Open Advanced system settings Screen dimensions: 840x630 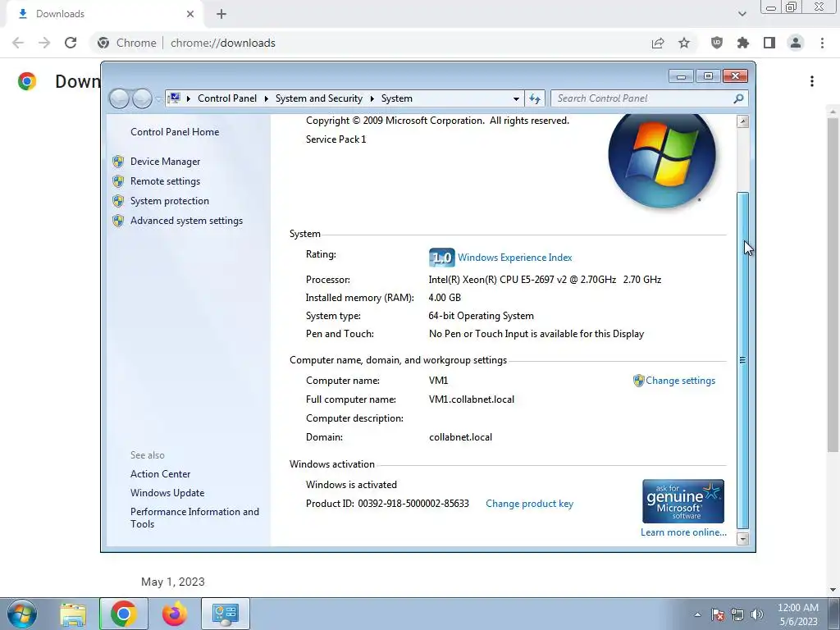pos(186,221)
